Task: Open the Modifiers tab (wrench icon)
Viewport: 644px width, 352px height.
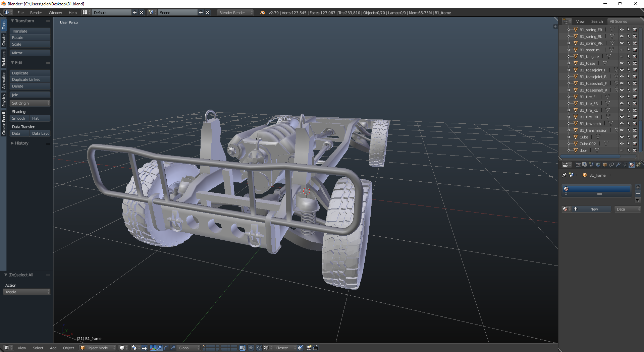Action: [x=618, y=165]
